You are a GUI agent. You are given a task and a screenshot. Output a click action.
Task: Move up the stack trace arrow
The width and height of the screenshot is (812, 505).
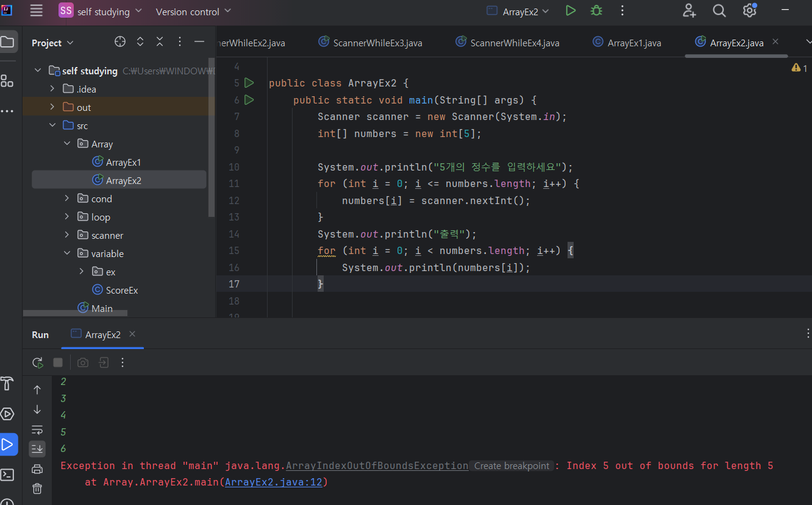37,390
